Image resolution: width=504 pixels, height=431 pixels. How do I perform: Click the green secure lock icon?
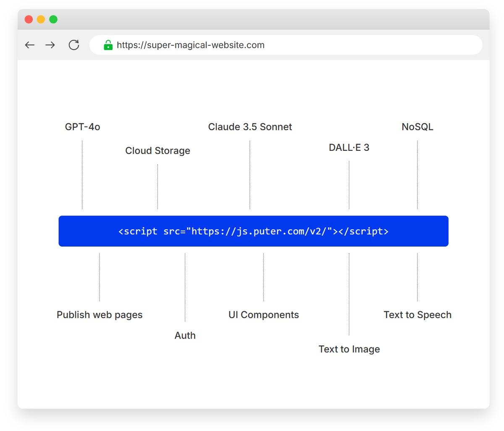pyautogui.click(x=108, y=45)
